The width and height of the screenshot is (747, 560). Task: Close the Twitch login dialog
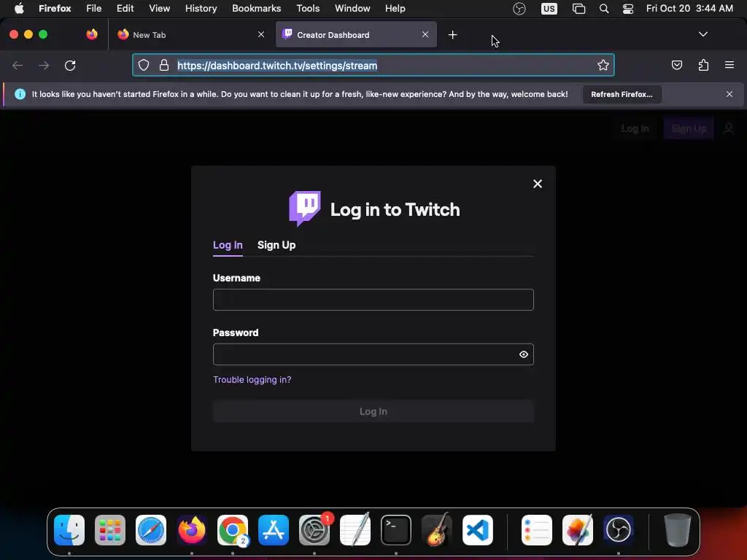(x=538, y=184)
